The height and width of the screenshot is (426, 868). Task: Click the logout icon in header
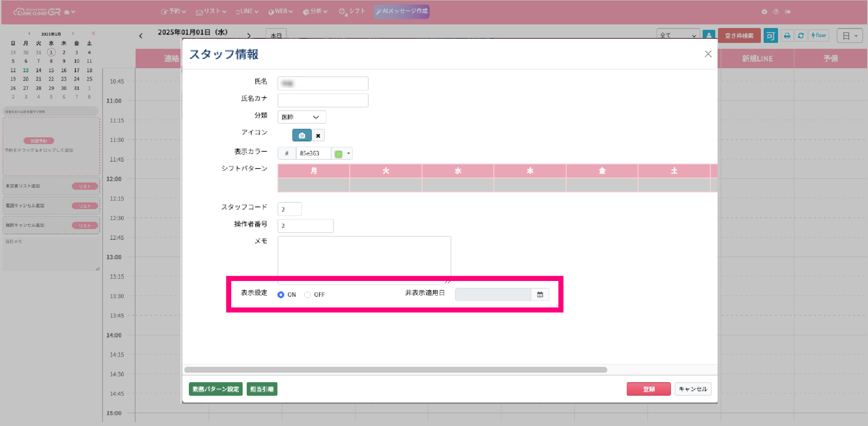[788, 12]
